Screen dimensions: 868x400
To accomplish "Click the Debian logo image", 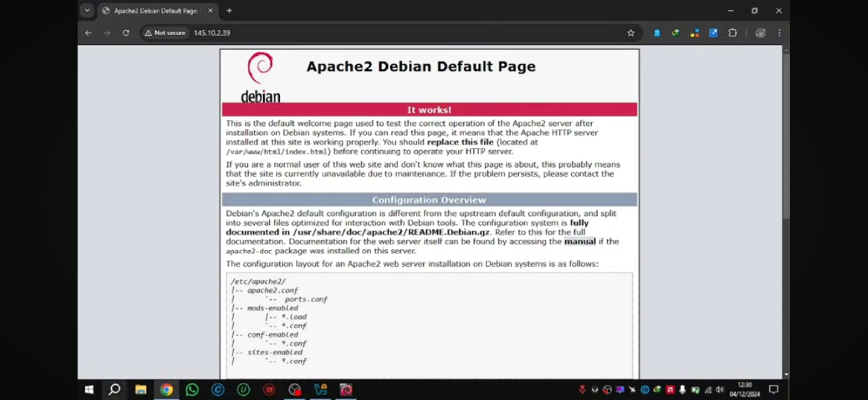I will (x=260, y=78).
